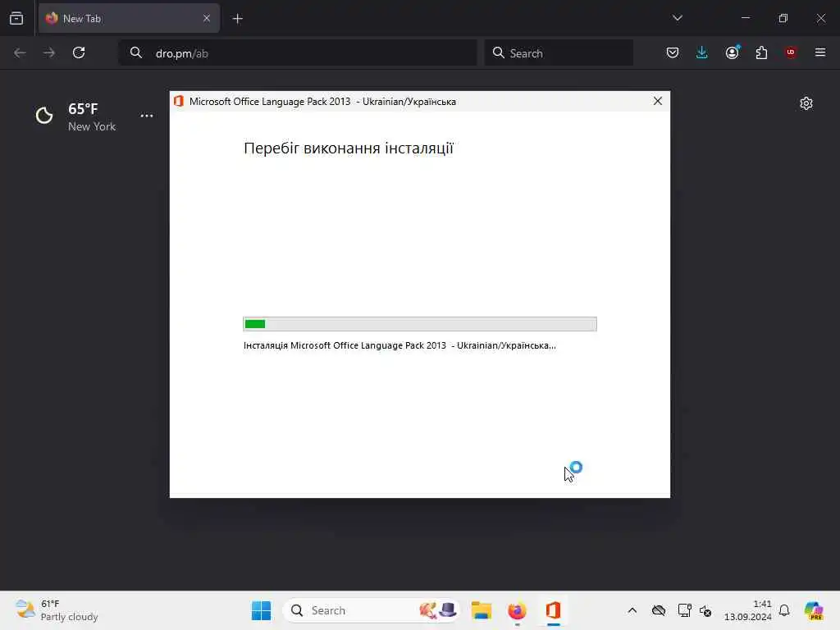840x630 pixels.
Task: Open New Tab personalization settings gear
Action: click(x=806, y=103)
